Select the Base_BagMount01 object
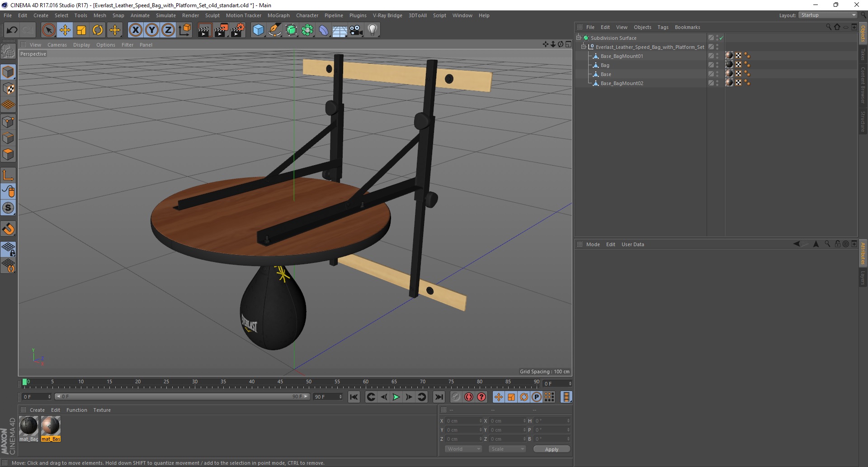This screenshot has width=868, height=467. point(622,56)
